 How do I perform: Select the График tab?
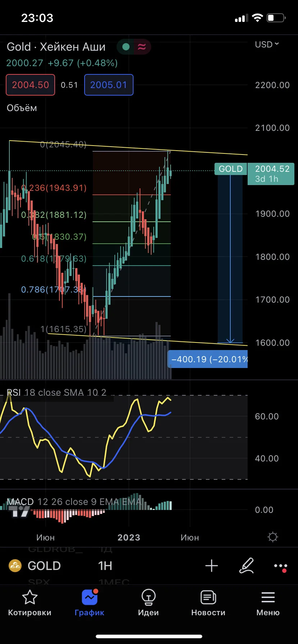(x=89, y=603)
